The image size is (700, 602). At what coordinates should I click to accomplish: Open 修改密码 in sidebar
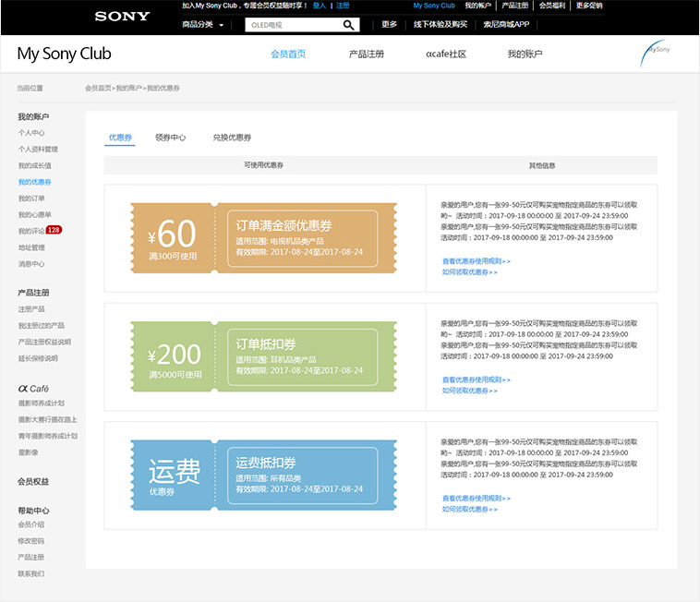tap(31, 541)
